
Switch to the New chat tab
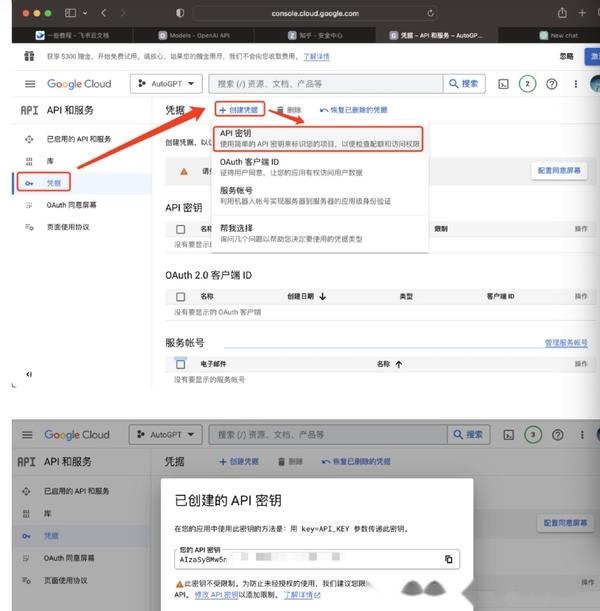pos(559,35)
